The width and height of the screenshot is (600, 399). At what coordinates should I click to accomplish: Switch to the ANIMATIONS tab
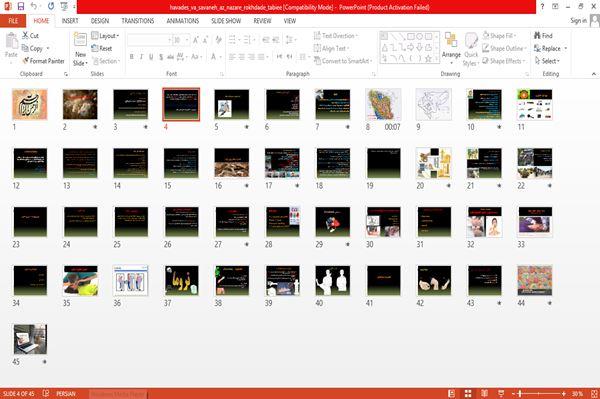[x=183, y=21]
